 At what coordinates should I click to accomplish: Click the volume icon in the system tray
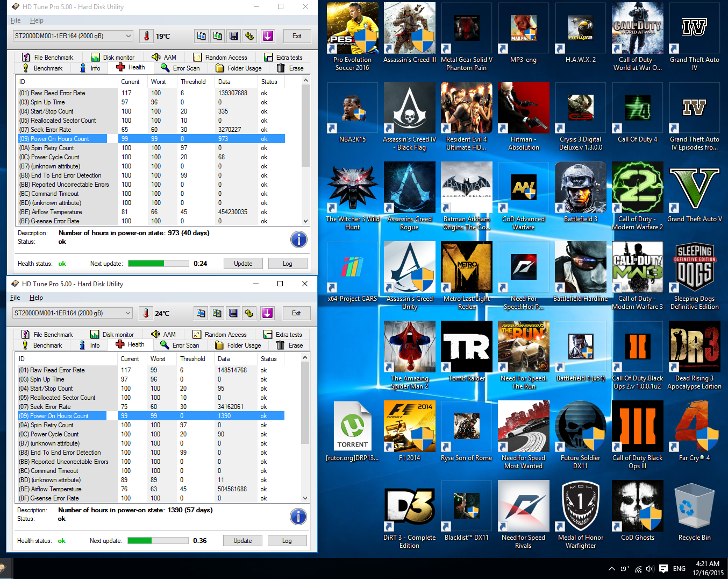(650, 569)
